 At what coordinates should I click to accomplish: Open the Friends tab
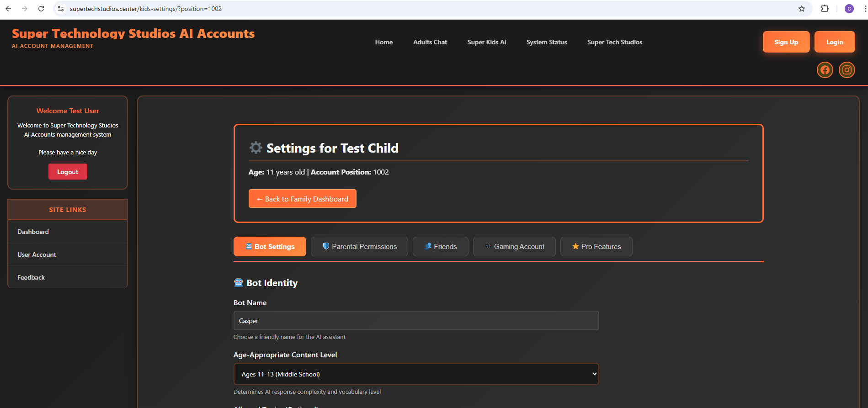click(x=441, y=247)
